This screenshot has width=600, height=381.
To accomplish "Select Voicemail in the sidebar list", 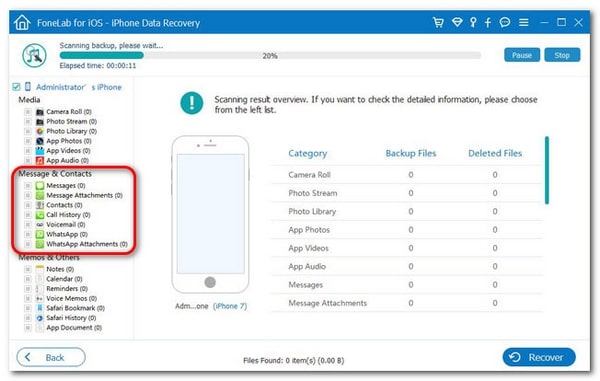I will (x=65, y=225).
